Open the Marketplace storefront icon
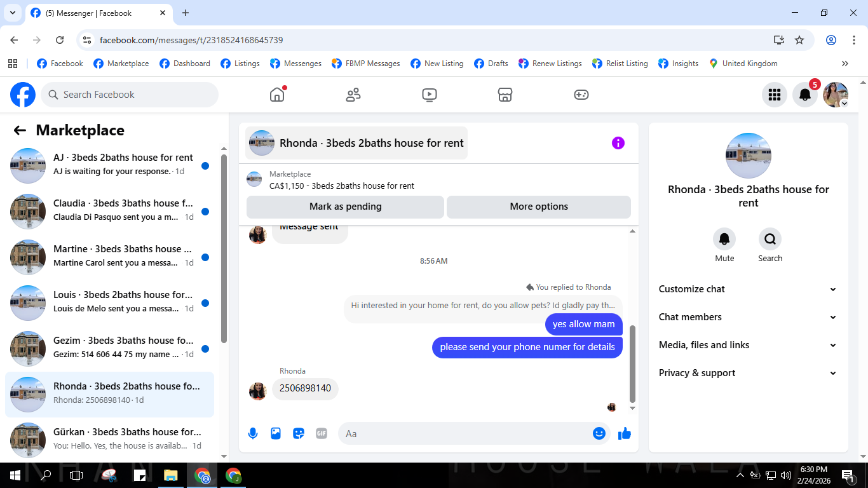868x488 pixels. (505, 95)
